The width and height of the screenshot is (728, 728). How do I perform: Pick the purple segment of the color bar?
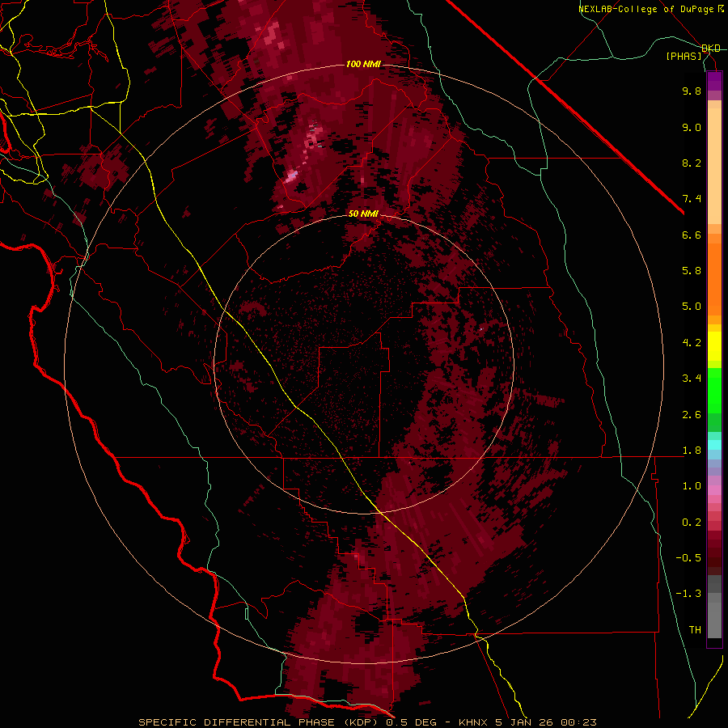(x=714, y=81)
